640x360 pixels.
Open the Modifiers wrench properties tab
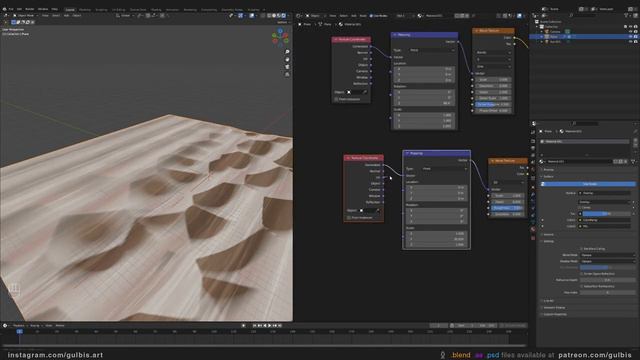pyautogui.click(x=533, y=195)
